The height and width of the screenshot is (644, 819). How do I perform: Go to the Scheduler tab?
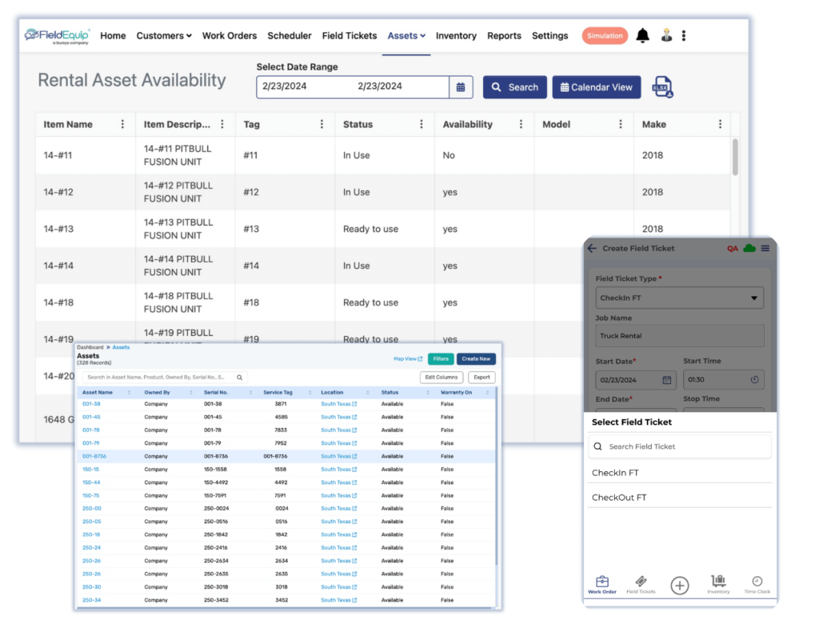[x=290, y=35]
